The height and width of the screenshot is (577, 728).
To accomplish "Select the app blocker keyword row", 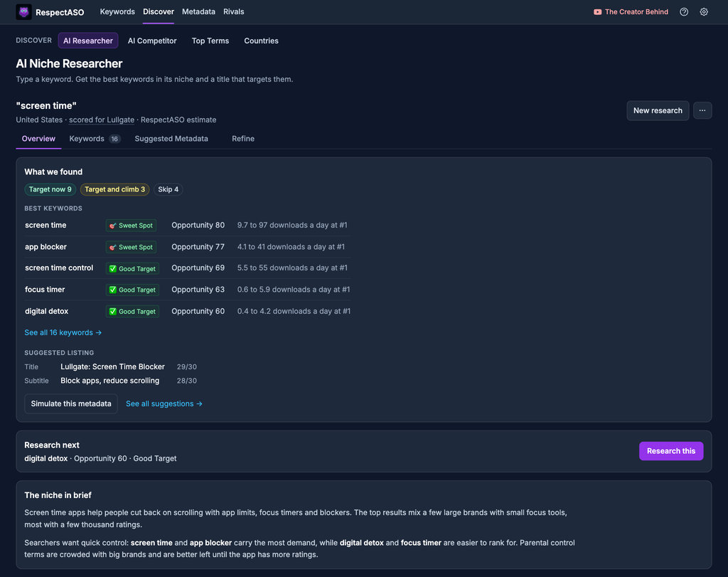I will click(x=188, y=247).
